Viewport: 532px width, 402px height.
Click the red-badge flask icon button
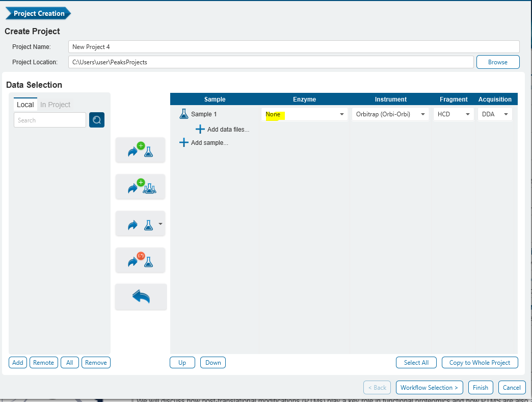(140, 260)
